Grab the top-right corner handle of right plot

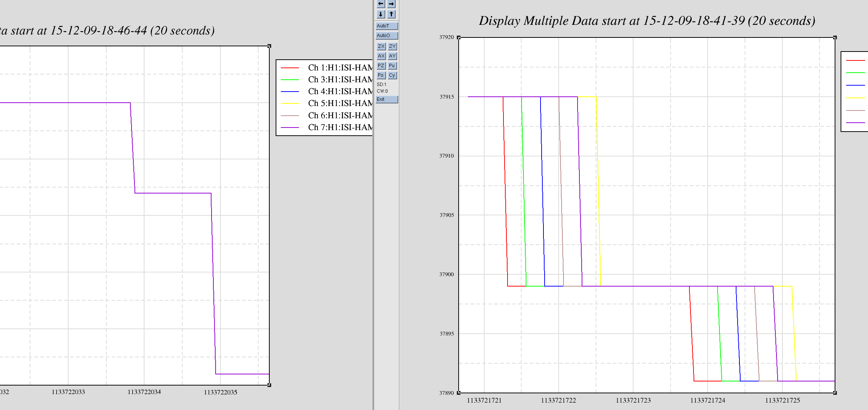(x=835, y=37)
